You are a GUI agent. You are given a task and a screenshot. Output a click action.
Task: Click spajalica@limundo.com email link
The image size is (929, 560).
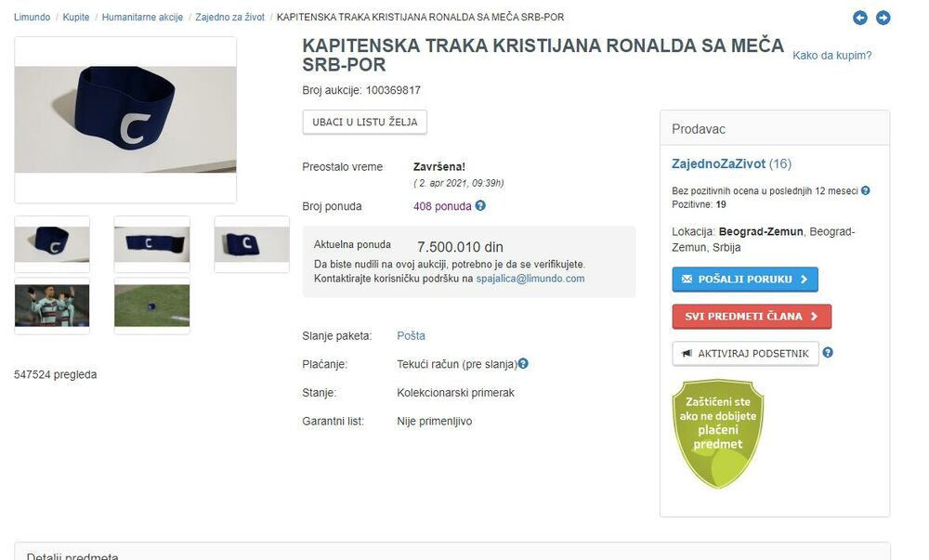coord(530,279)
